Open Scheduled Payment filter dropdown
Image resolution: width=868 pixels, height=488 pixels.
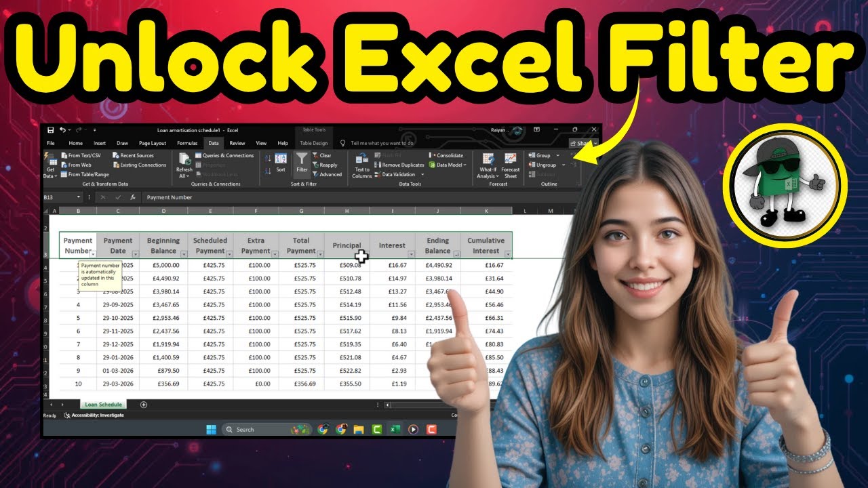coord(229,253)
